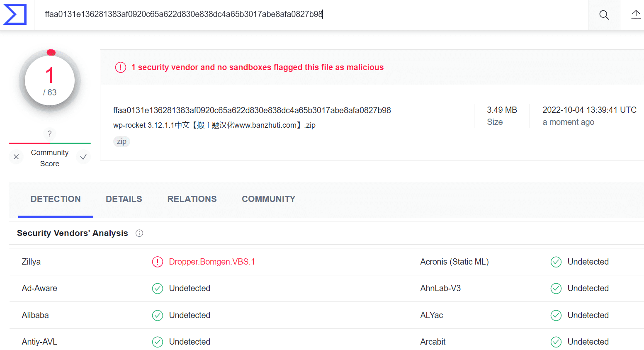Vote malicious with the X button
This screenshot has width=644, height=350.
tap(16, 157)
